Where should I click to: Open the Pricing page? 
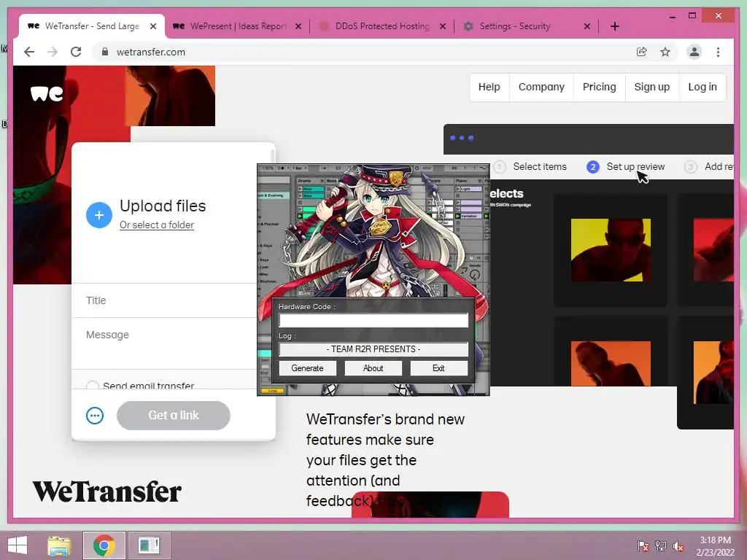point(600,87)
